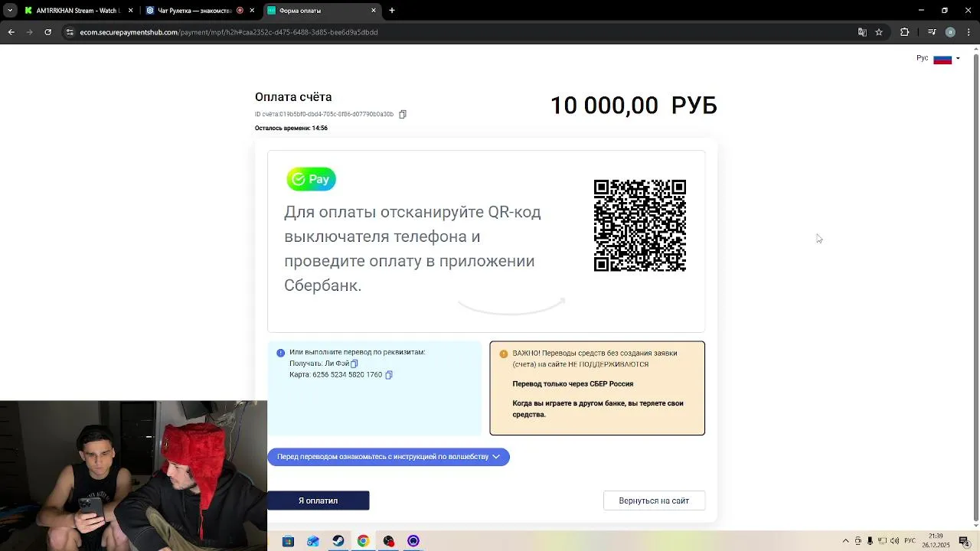
Task: View site information icon in address bar
Action: (70, 32)
